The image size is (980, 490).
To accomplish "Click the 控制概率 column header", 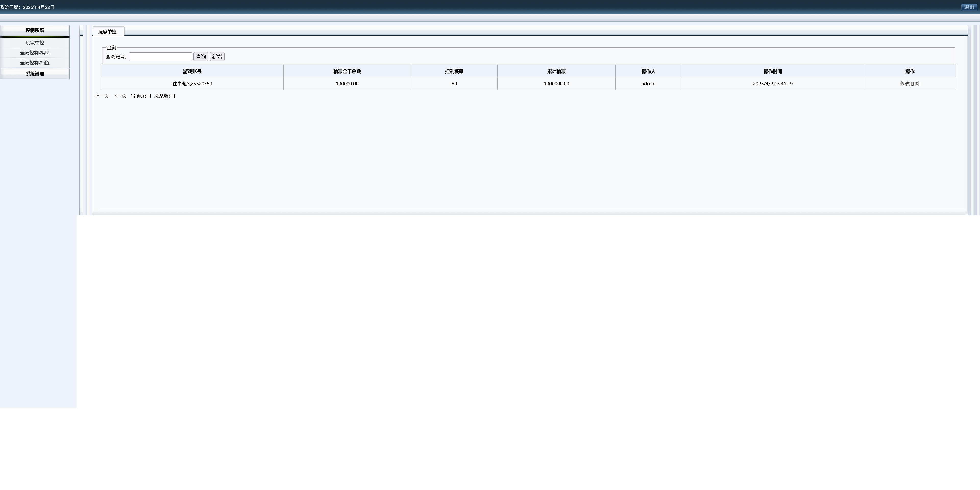I will [454, 71].
